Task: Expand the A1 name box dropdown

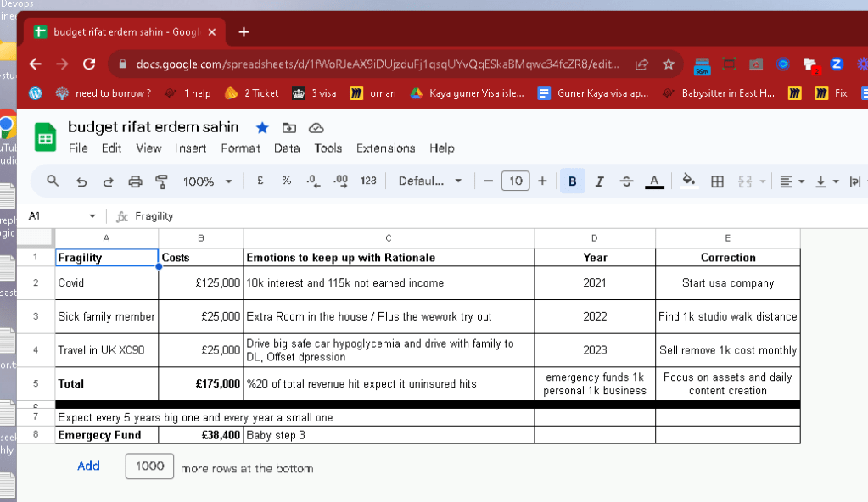Action: point(92,216)
